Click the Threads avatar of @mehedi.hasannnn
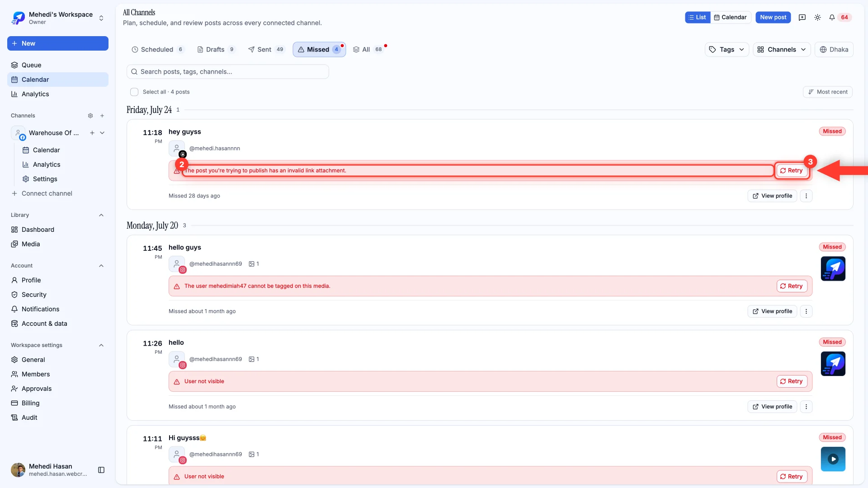Image resolution: width=868 pixels, height=488 pixels. pos(177,149)
